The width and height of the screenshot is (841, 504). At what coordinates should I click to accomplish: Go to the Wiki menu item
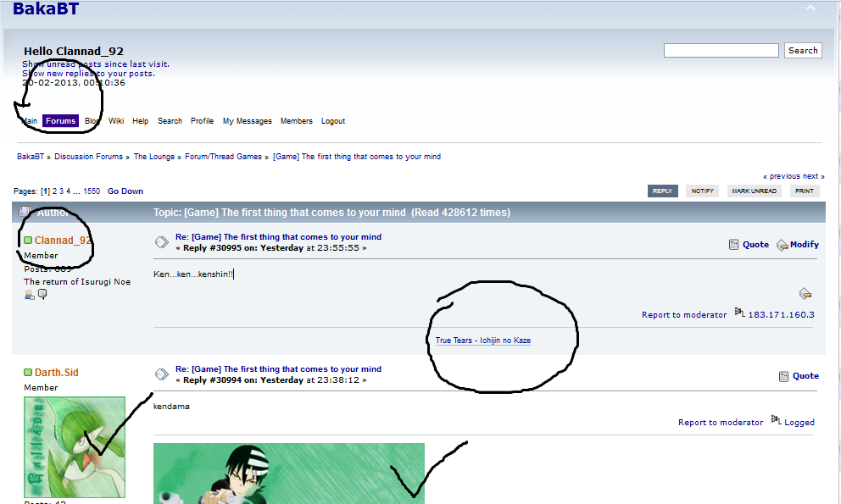(x=116, y=121)
